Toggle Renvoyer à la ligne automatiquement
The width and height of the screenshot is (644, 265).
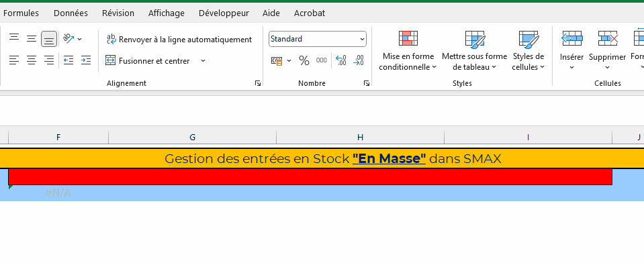coord(179,40)
